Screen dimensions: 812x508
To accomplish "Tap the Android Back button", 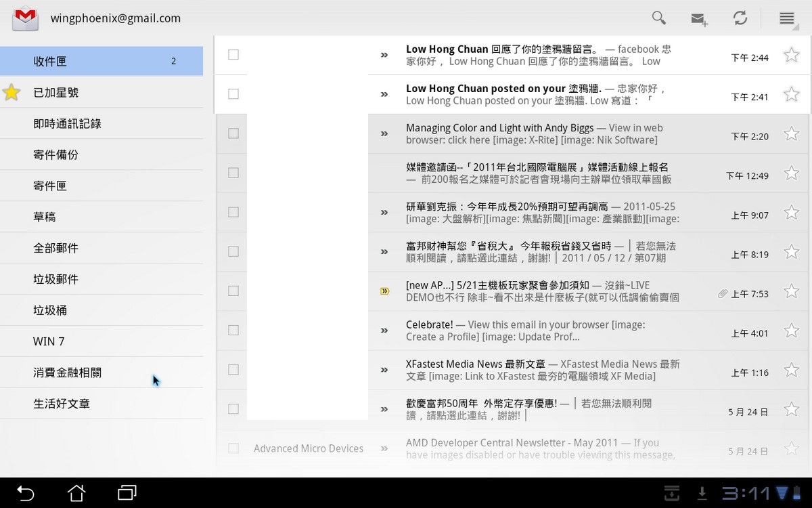I will tap(25, 492).
